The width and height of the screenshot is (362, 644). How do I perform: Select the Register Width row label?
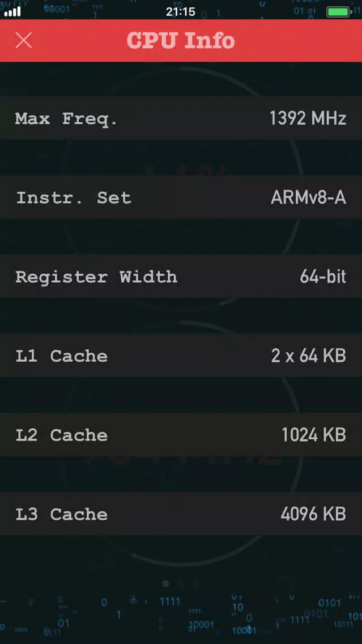pos(96,277)
